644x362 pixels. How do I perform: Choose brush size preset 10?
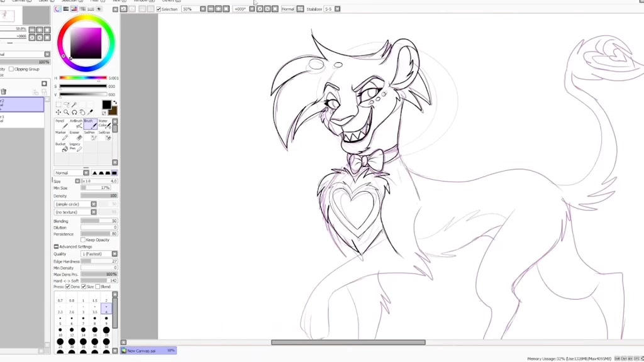[x=60, y=332]
